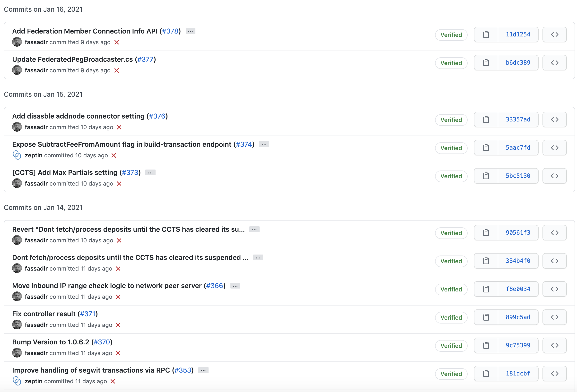The height and width of the screenshot is (392, 577).
Task: Open pull request #353 link
Action: coord(183,370)
